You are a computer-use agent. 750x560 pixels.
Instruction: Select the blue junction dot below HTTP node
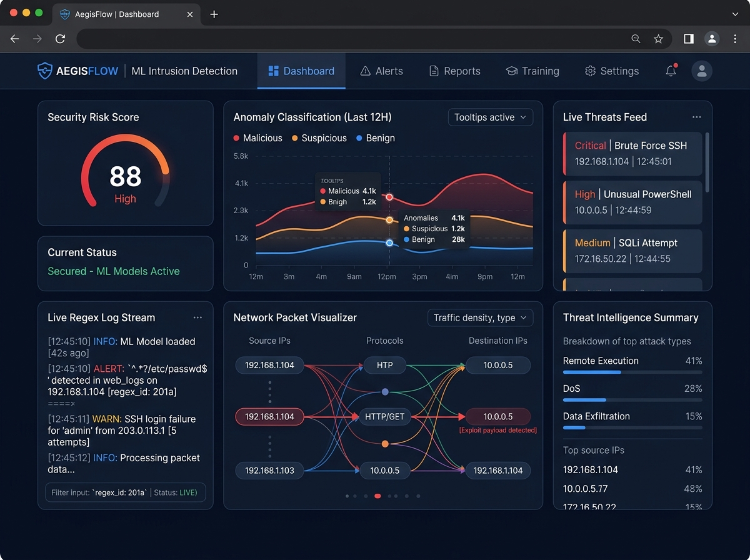coord(385,391)
